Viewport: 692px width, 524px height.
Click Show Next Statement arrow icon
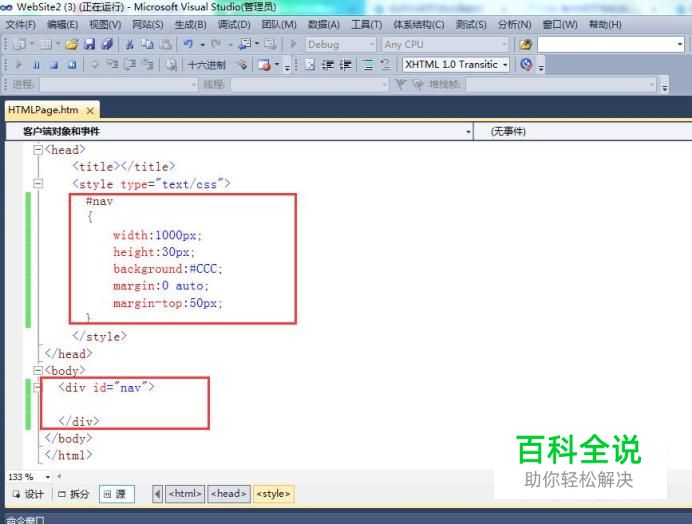click(94, 65)
